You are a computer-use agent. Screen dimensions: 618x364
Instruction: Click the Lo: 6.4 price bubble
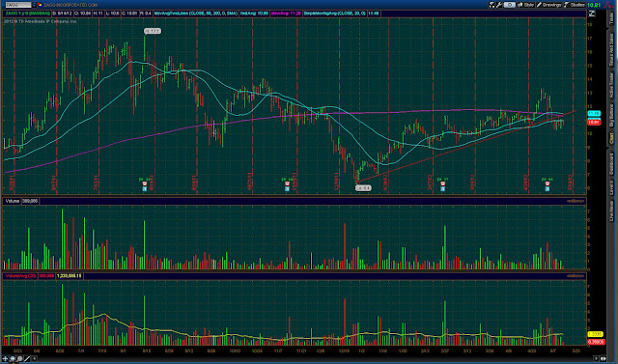pyautogui.click(x=363, y=188)
